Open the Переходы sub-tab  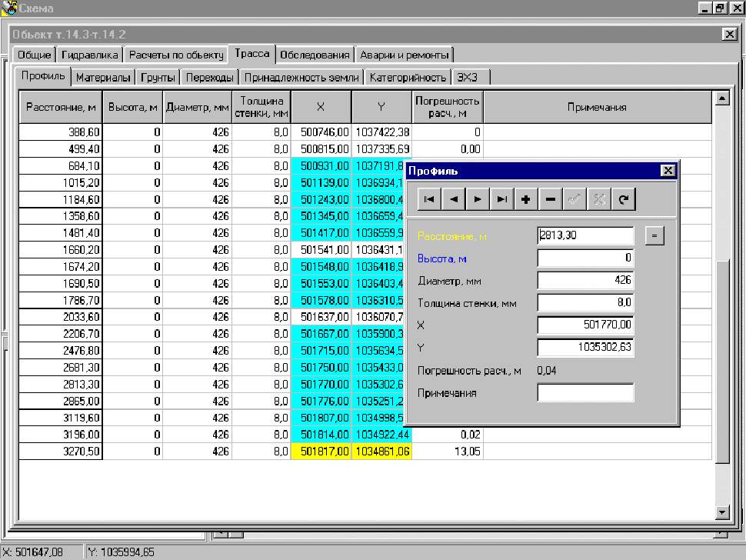point(209,77)
